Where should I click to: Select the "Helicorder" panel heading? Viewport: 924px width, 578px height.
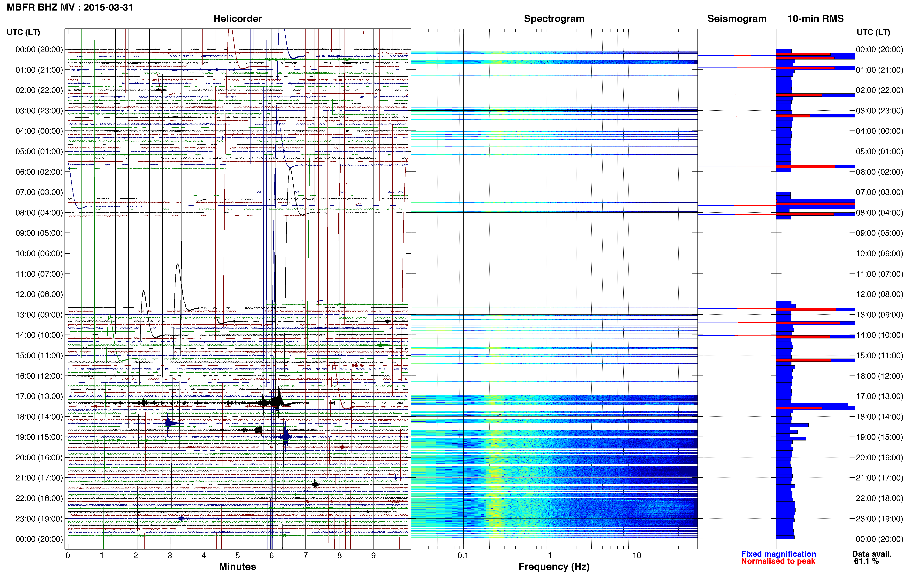238,19
